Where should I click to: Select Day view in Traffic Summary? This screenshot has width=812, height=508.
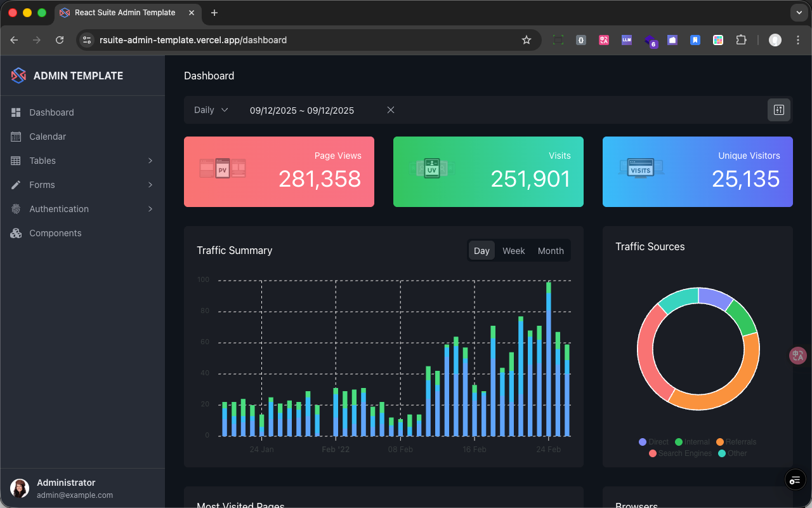pos(481,251)
